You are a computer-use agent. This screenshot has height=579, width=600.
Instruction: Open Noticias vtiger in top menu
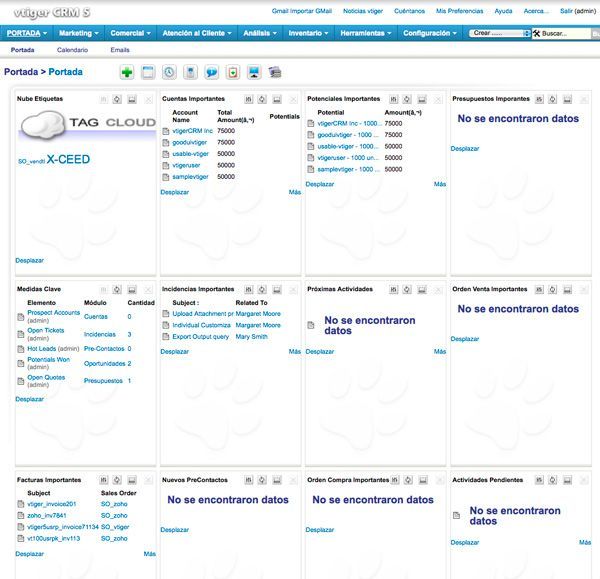click(x=363, y=11)
